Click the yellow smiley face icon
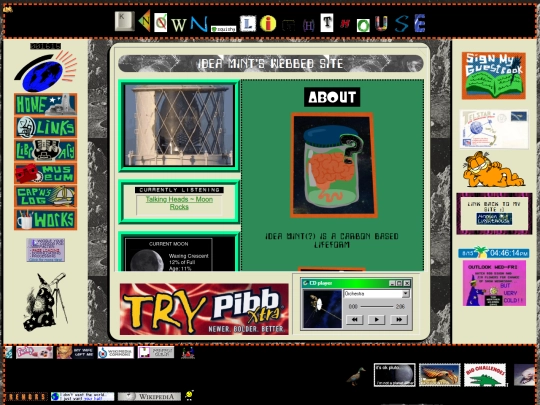 189,395
